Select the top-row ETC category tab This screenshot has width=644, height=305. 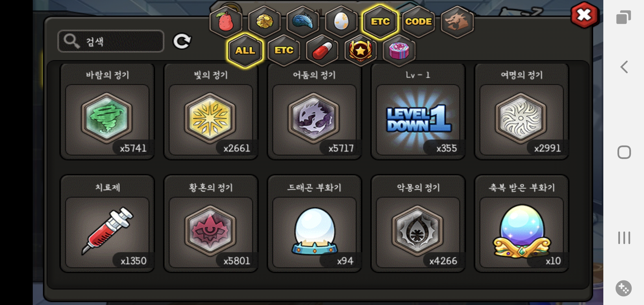point(380,22)
